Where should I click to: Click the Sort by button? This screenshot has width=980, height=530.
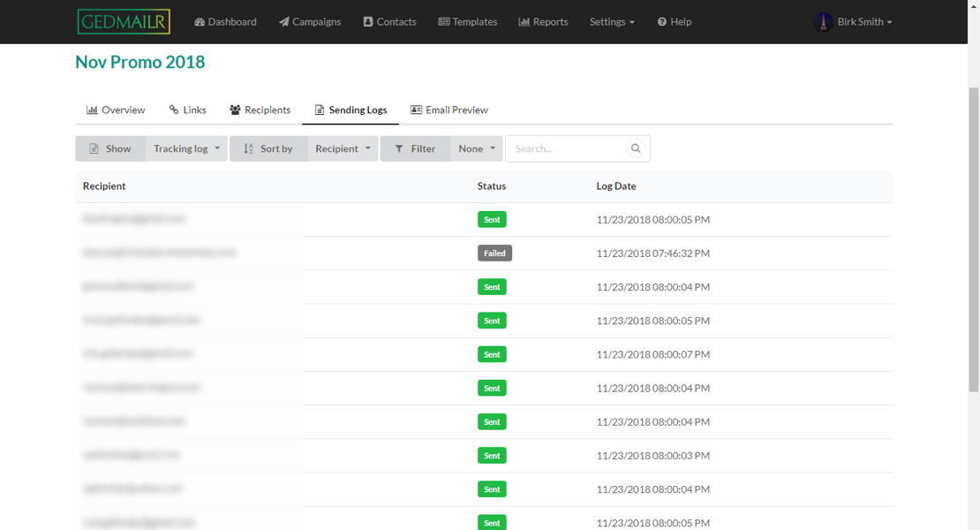click(268, 148)
